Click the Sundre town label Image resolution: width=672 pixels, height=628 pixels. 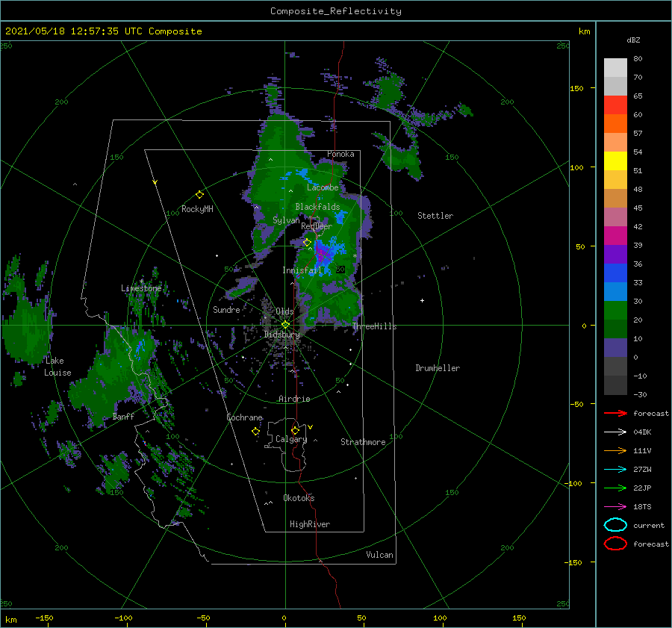tap(226, 309)
